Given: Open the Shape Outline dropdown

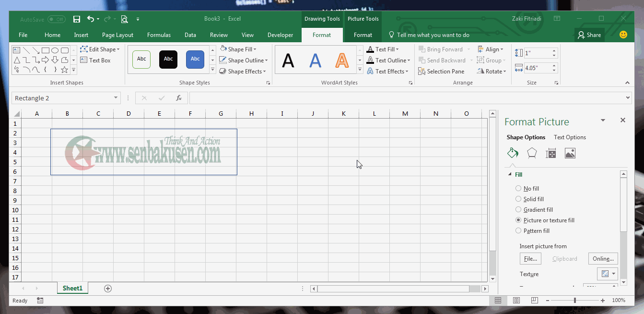Looking at the screenshot, I should point(244,60).
